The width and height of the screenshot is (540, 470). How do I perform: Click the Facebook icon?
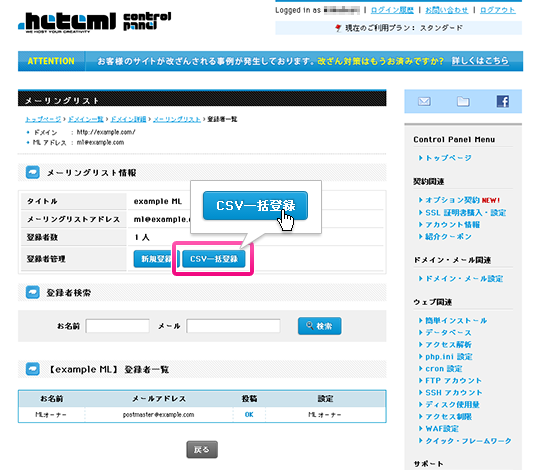(502, 101)
